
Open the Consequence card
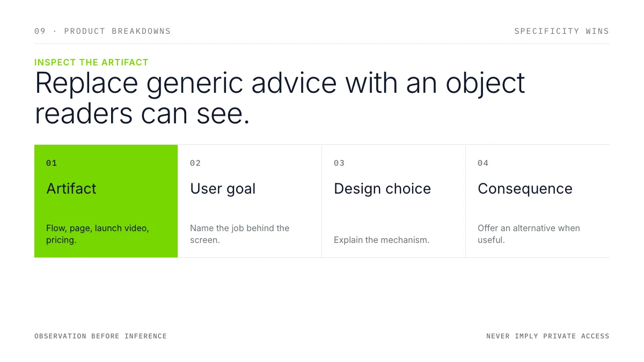[538, 201]
